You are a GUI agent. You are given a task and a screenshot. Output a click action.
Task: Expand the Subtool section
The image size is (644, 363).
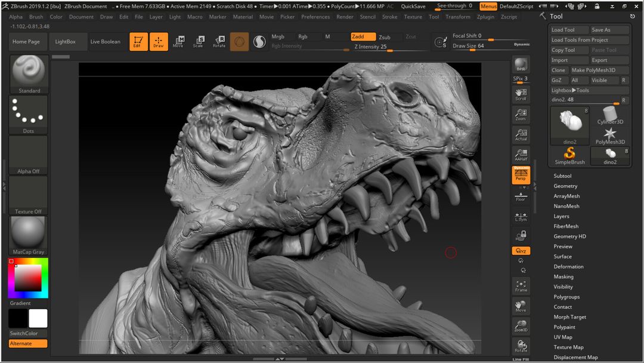pyautogui.click(x=562, y=176)
